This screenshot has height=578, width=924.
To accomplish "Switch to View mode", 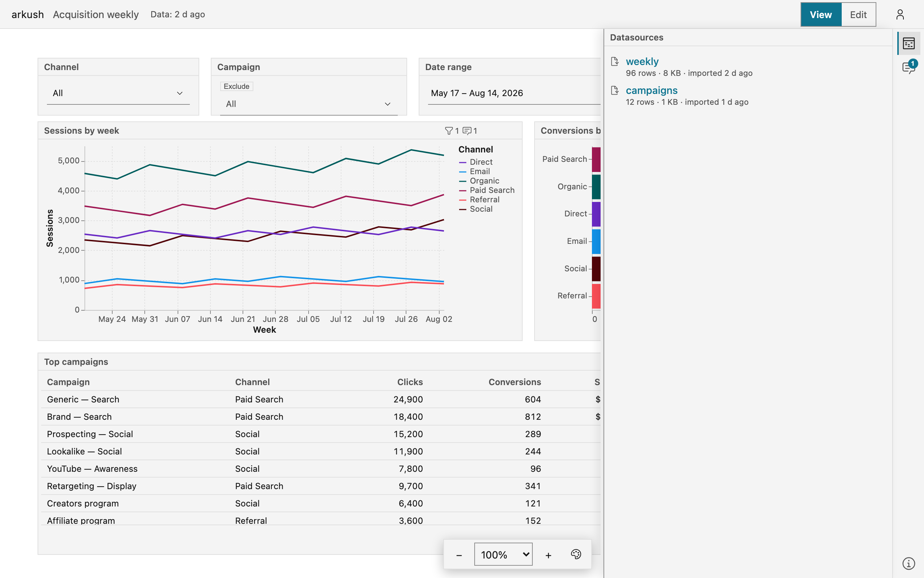I will [821, 14].
